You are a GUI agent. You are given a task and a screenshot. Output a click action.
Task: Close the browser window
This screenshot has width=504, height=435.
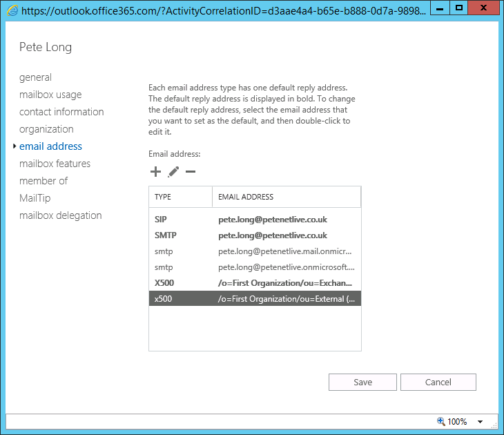(483, 8)
